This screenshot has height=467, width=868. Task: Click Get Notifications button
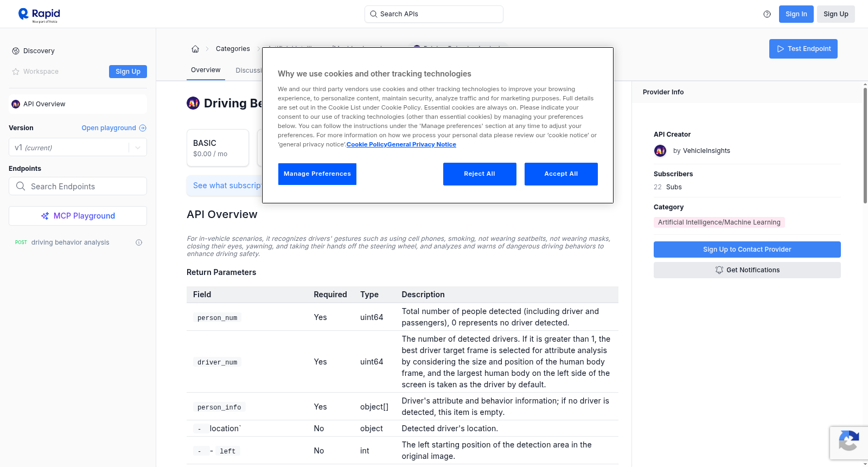(747, 270)
